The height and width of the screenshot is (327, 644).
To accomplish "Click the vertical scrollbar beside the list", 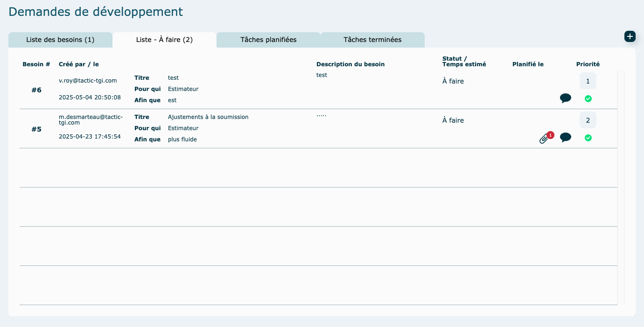I will [x=621, y=187].
